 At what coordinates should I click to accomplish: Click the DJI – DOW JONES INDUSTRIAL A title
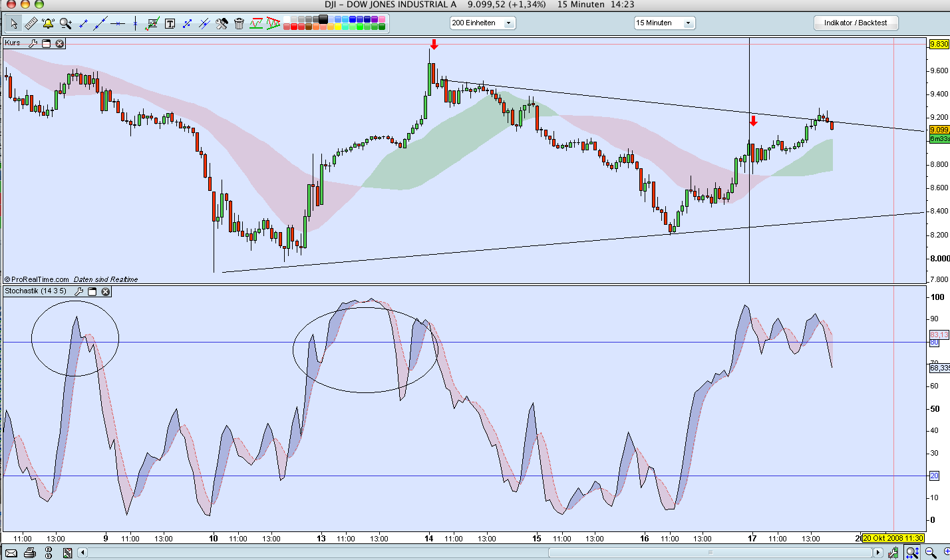pyautogui.click(x=391, y=5)
